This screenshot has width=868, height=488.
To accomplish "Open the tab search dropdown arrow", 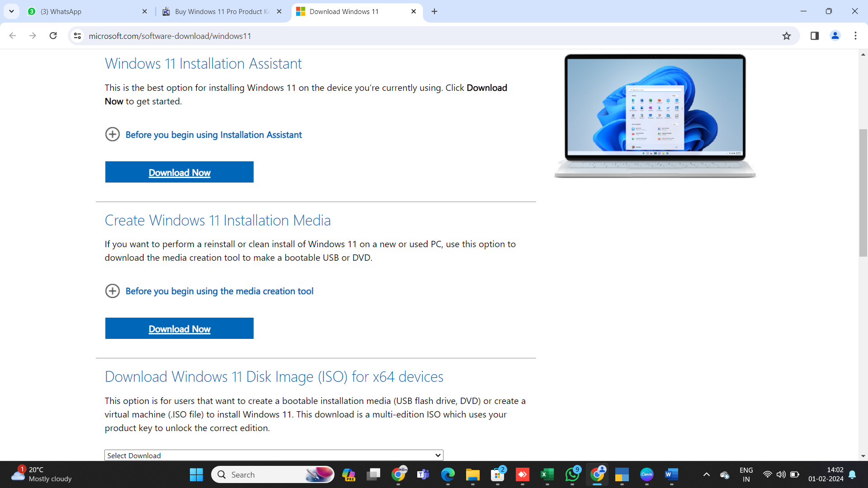I will (x=11, y=11).
